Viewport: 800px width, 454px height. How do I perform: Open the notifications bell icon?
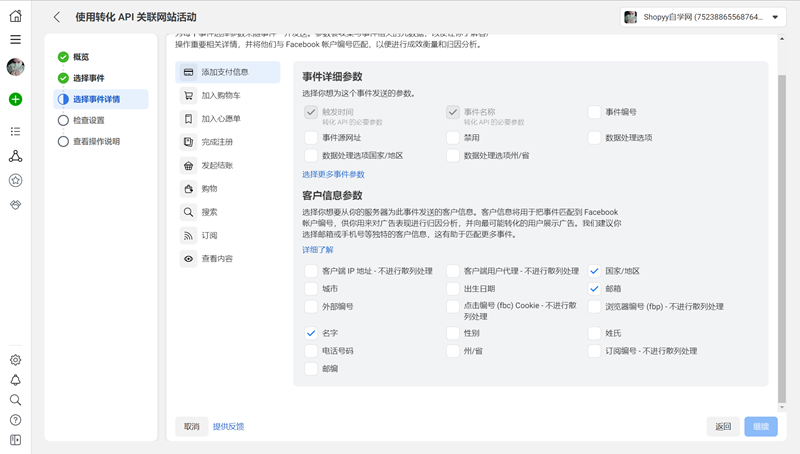point(15,380)
